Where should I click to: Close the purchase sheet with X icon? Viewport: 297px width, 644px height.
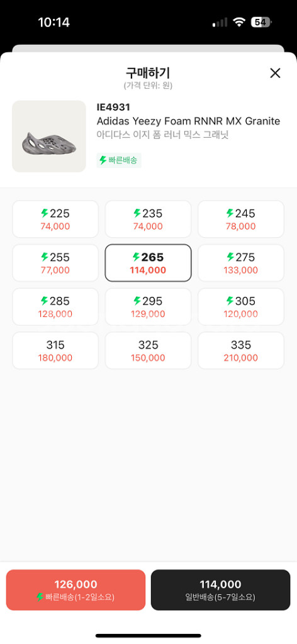click(275, 73)
